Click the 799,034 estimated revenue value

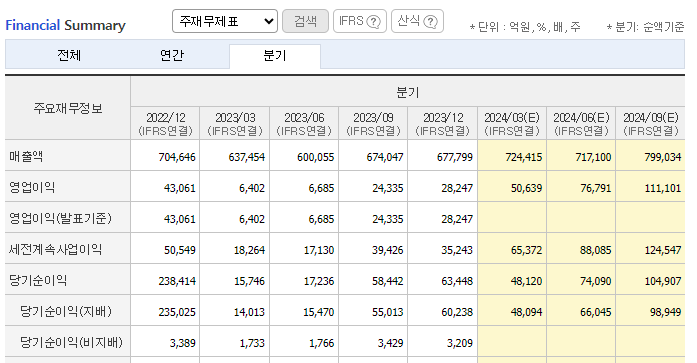(663, 157)
